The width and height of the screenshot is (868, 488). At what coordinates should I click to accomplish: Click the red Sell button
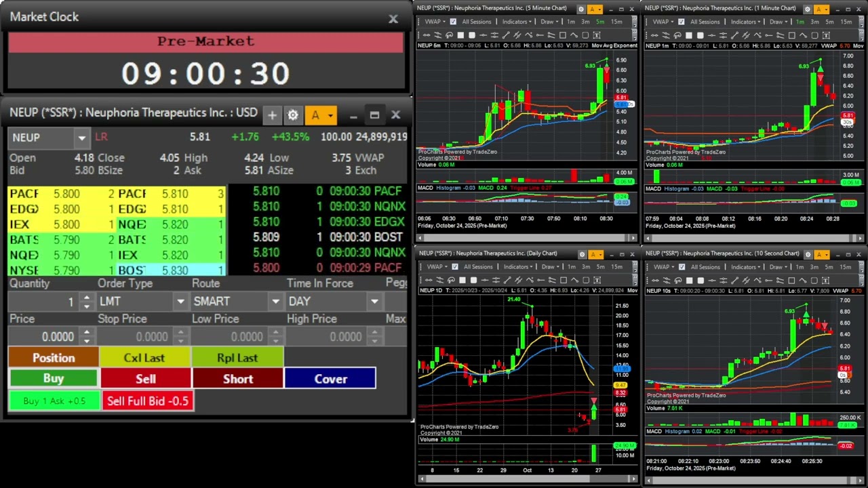146,379
